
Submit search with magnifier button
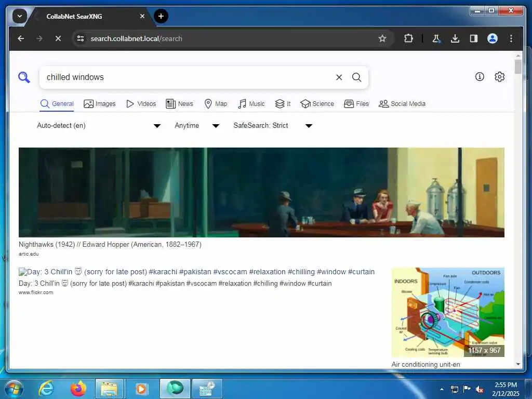tap(356, 77)
